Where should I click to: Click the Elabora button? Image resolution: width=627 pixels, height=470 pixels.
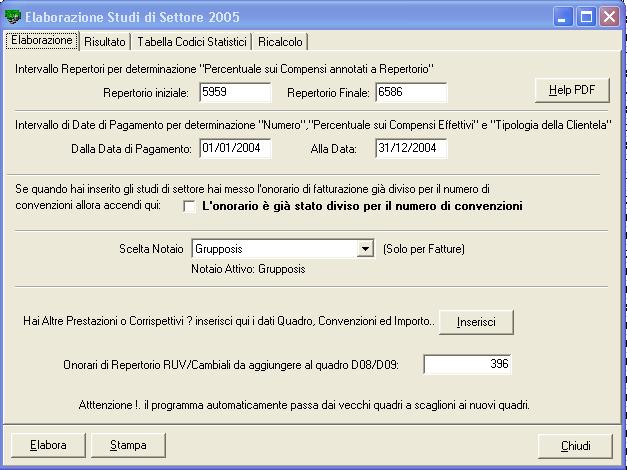pyautogui.click(x=48, y=445)
